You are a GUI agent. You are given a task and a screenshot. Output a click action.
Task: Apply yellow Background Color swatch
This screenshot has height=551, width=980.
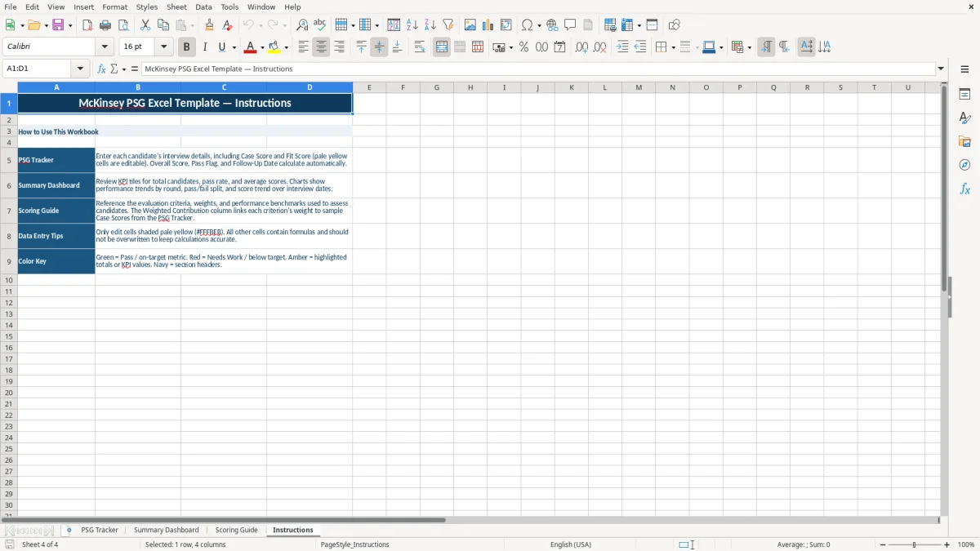click(x=274, y=47)
